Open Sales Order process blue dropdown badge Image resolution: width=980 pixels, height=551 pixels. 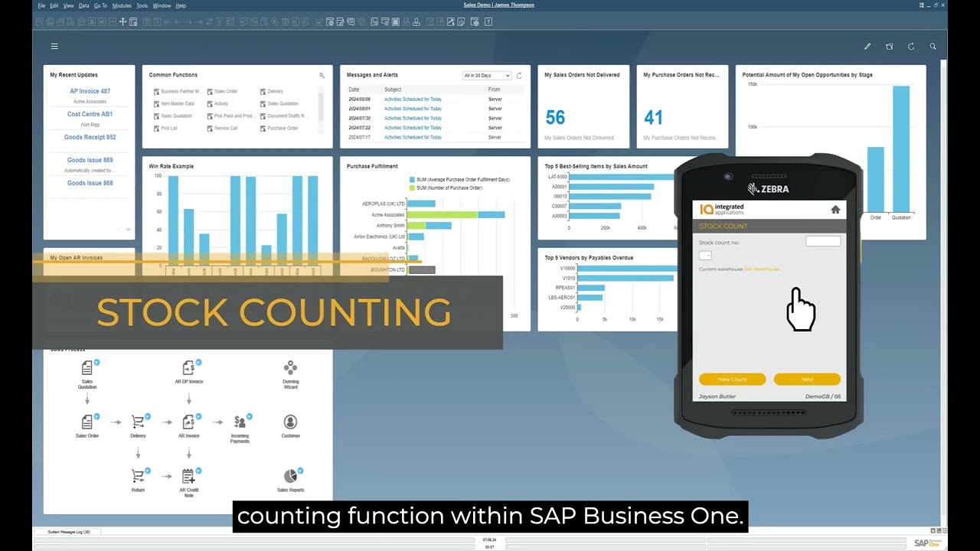tap(96, 416)
